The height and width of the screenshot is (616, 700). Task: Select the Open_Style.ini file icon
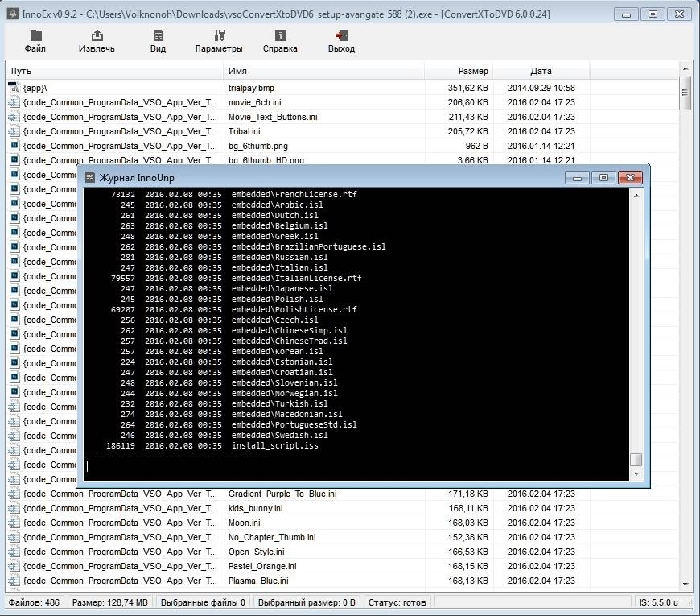[14, 552]
